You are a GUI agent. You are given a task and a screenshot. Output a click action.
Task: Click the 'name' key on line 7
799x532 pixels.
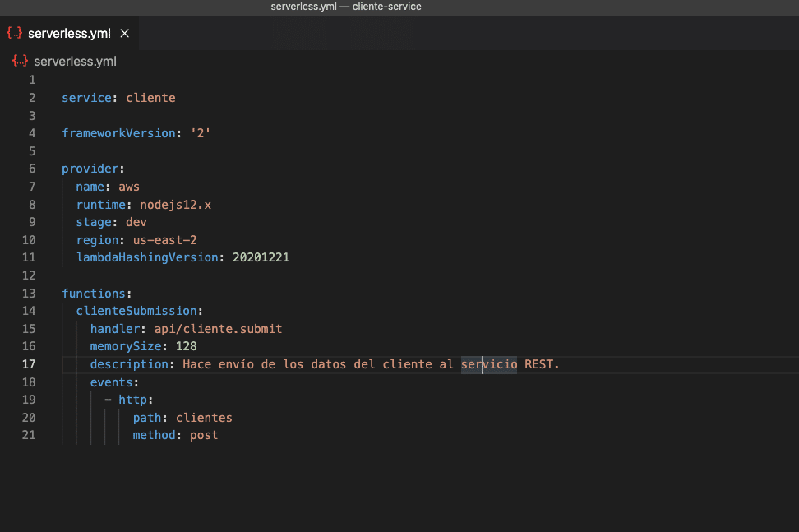[90, 187]
